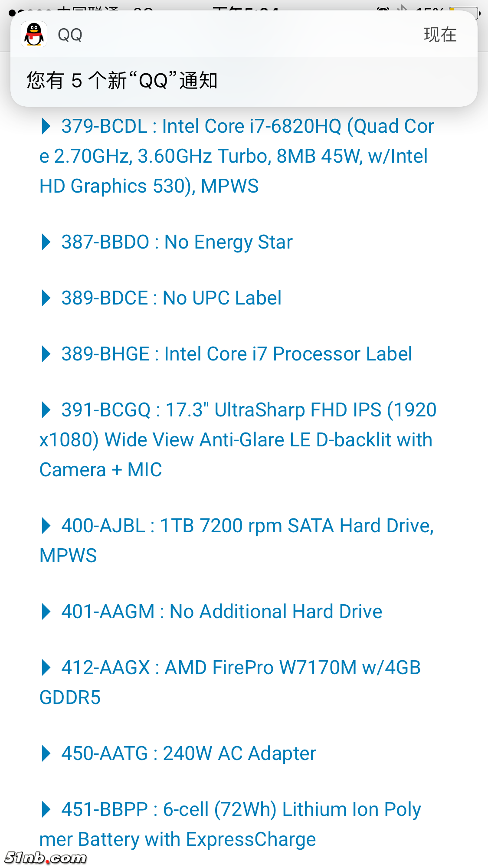
Task: Expand the 379-BCDL triangle arrow
Action: (x=46, y=126)
